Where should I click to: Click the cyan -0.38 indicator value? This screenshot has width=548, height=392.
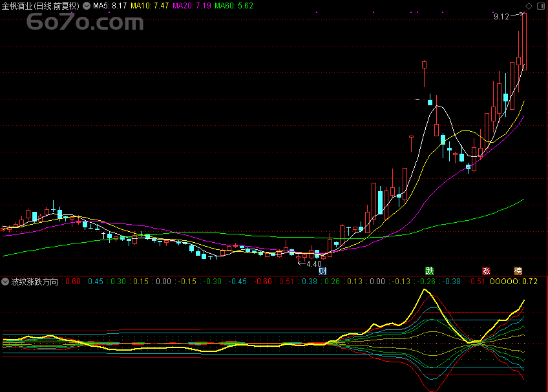pyautogui.click(x=452, y=282)
